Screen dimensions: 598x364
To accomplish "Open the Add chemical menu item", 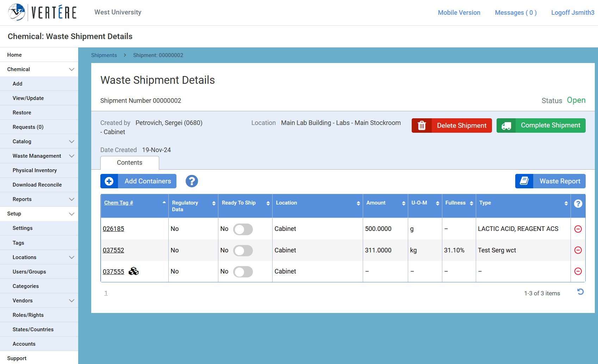I will [x=39, y=84].
